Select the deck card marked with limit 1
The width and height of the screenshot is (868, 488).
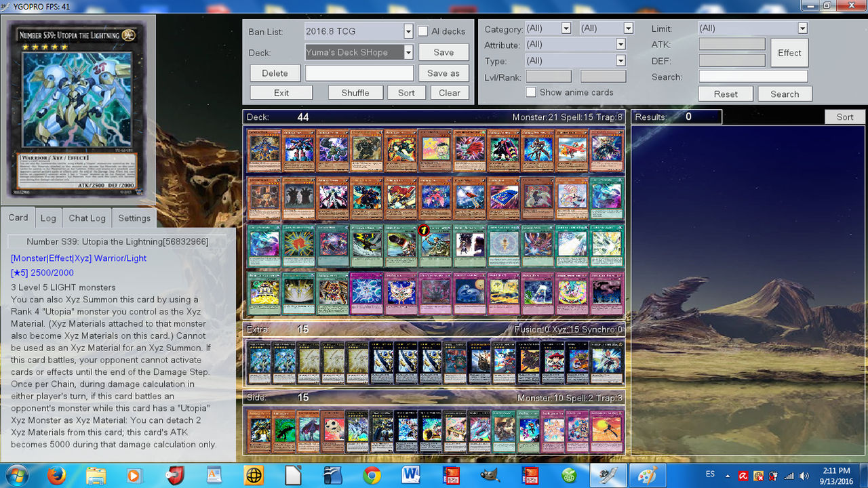[435, 247]
